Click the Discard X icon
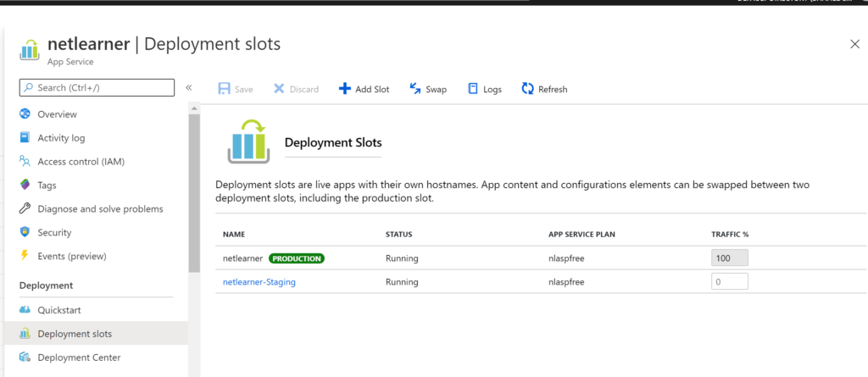Viewport: 868px width, 377px height. pyautogui.click(x=279, y=89)
